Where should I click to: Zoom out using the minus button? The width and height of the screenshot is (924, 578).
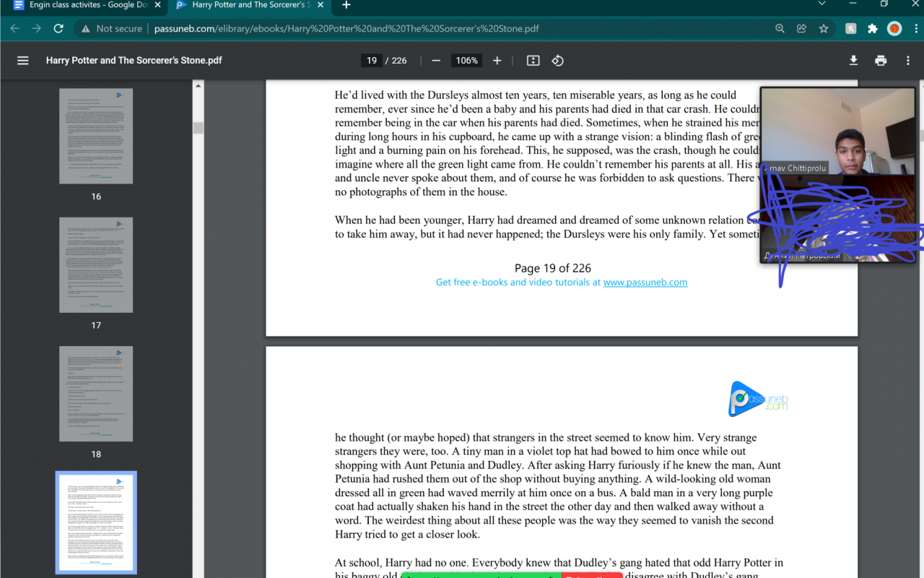tap(436, 61)
